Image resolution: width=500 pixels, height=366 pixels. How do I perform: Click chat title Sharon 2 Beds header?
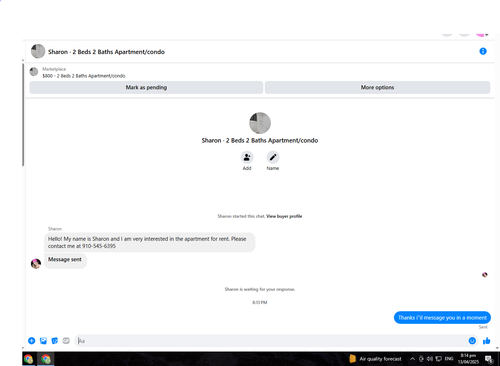coord(106,52)
